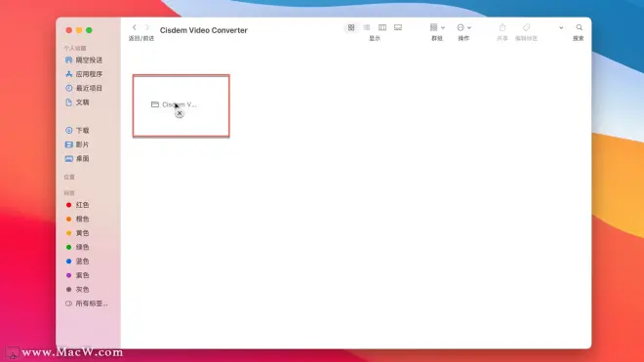The height and width of the screenshot is (362, 644).
Task: Select the red tag (红色)
Action: (77, 205)
